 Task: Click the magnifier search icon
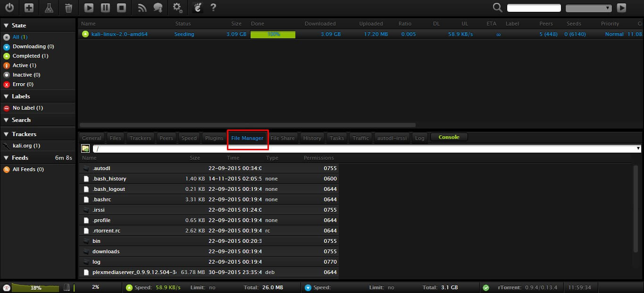[x=497, y=8]
